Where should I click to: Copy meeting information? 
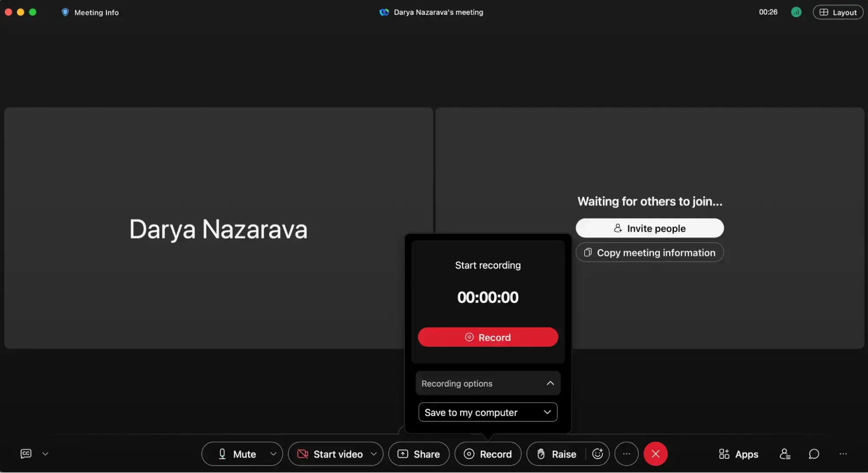649,252
